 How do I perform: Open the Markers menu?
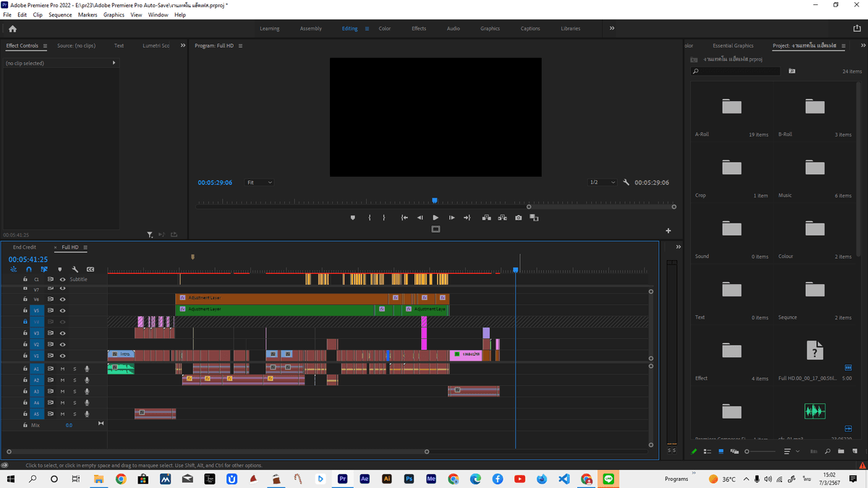pos(88,14)
